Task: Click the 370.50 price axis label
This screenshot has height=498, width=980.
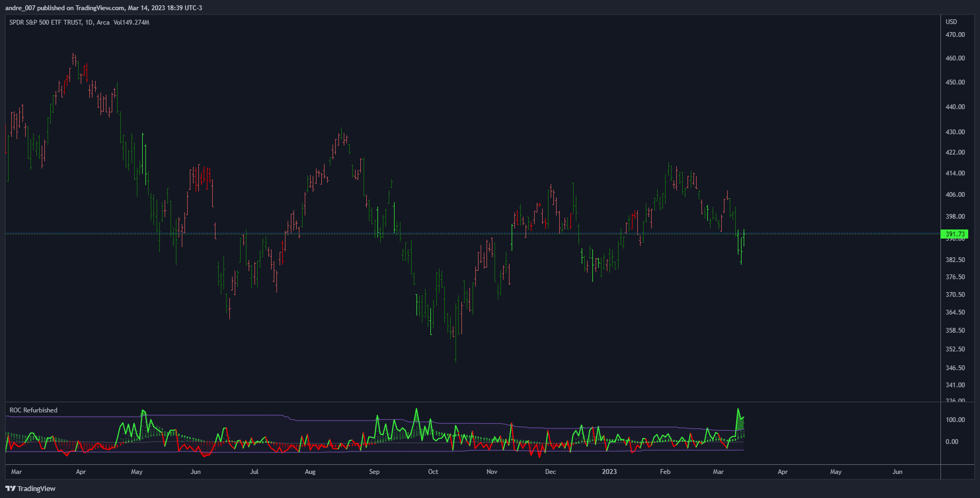Action: tap(955, 295)
